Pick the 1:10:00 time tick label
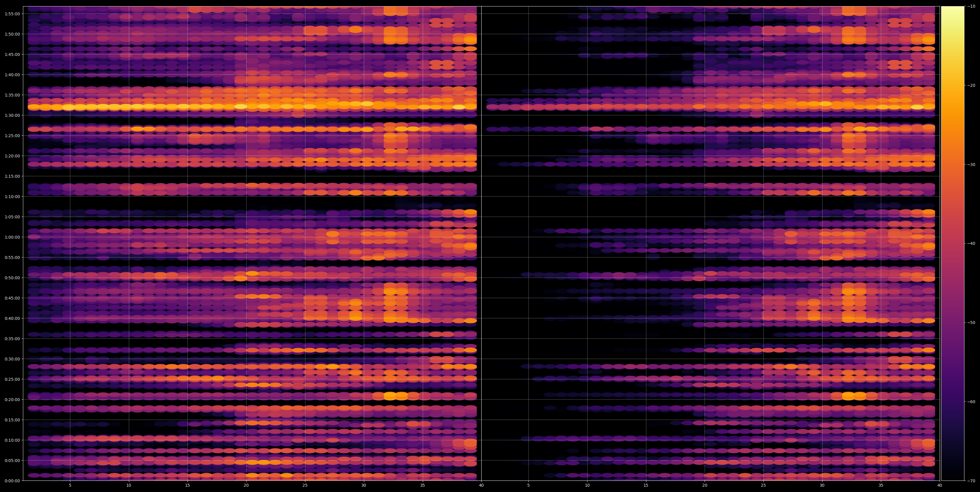980x492 pixels. click(12, 196)
